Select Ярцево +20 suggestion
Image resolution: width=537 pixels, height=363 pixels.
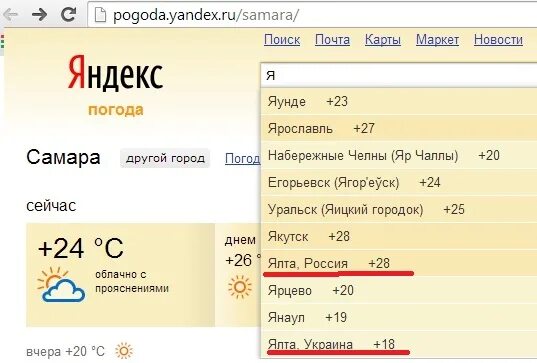(399, 290)
